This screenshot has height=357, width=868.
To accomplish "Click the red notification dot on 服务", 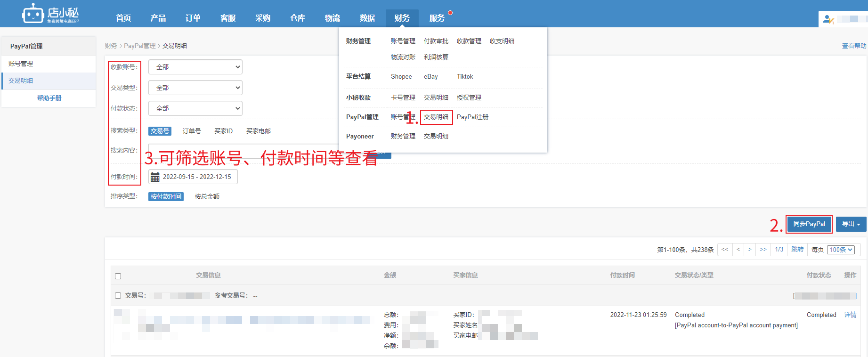I will (x=450, y=13).
